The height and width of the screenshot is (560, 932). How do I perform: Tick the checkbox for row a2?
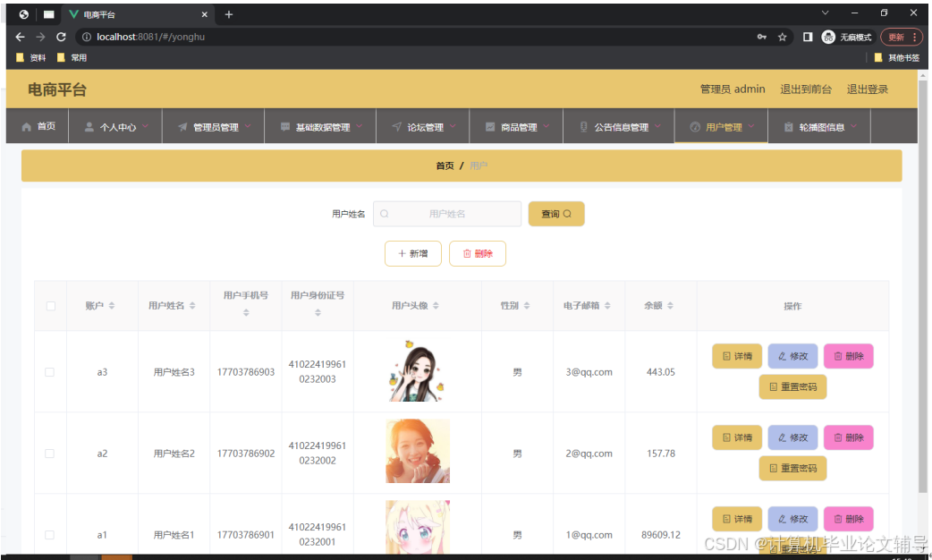click(50, 454)
